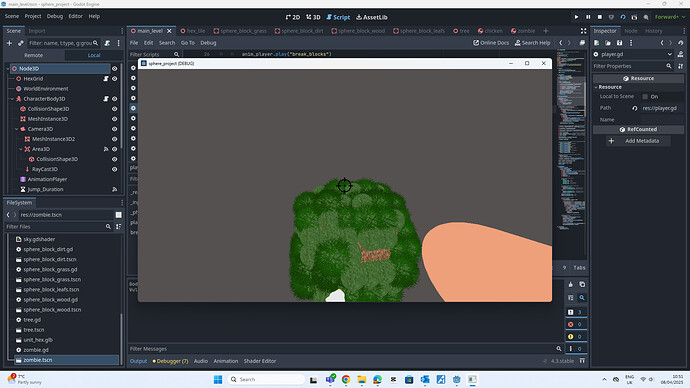Toggle error messages filter in output
690x388 pixels.
click(575, 325)
